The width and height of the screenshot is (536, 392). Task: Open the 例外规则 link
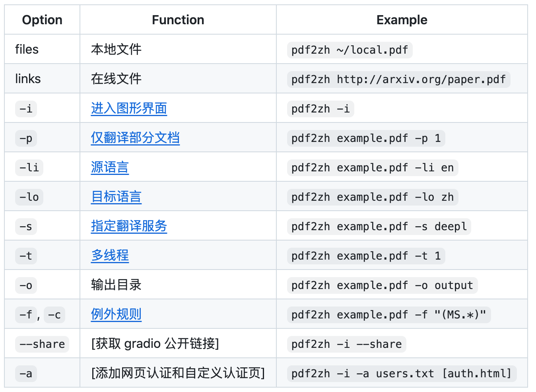[x=116, y=314]
